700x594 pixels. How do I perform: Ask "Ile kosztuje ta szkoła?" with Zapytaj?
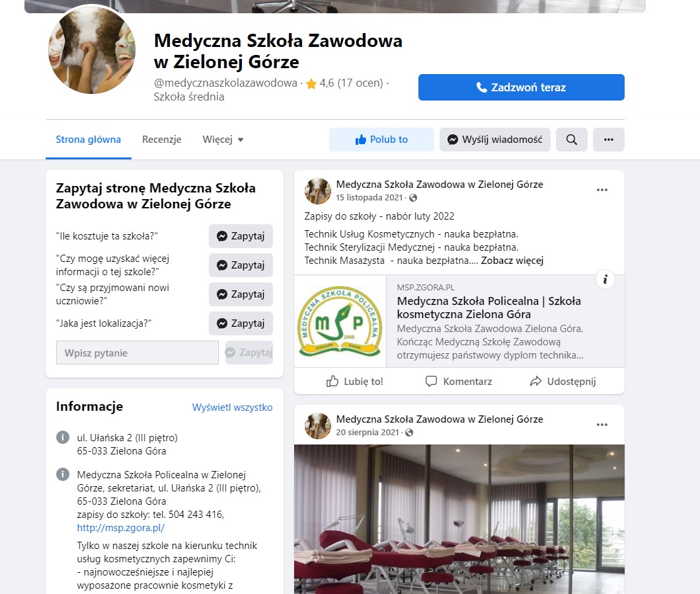pyautogui.click(x=241, y=235)
